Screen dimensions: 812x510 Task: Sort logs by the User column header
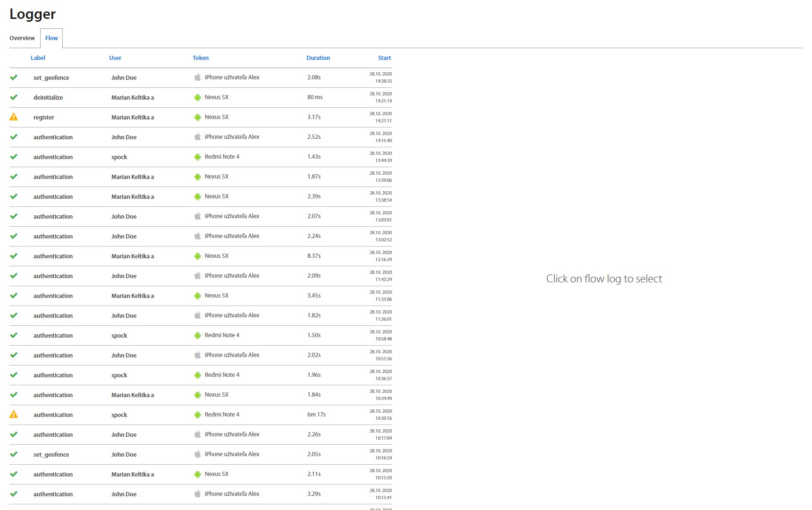point(115,58)
